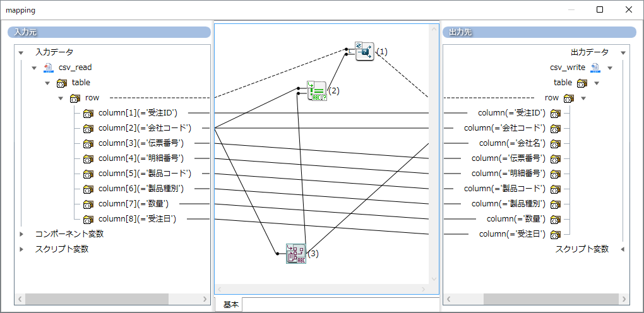The image size is (644, 313).
Task: Click the output 数量 column icon
Action: pyautogui.click(x=555, y=220)
